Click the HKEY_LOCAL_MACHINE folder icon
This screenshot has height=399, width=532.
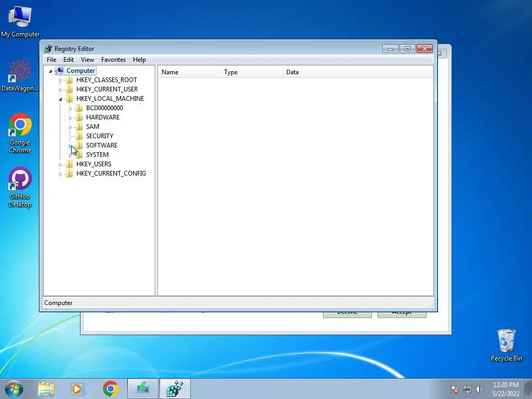[69, 99]
